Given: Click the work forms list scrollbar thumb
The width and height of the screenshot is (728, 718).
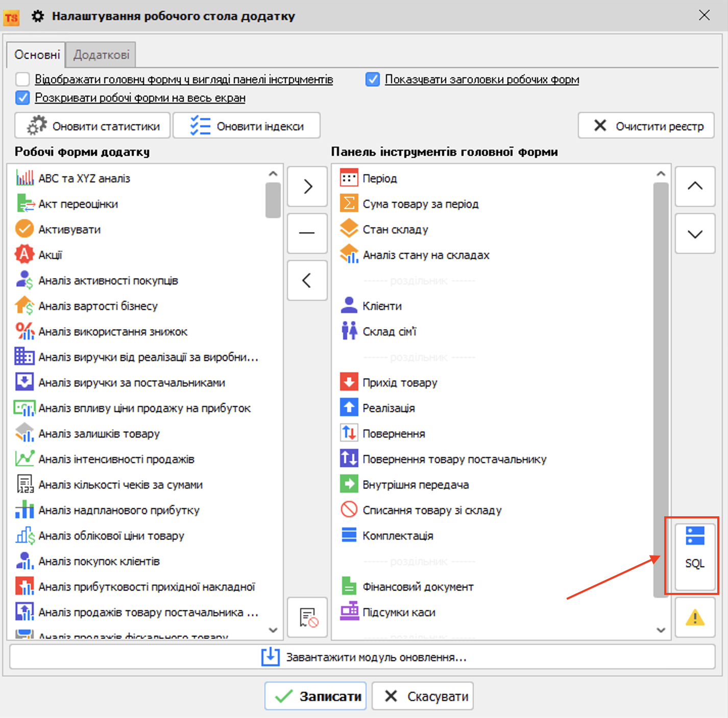Looking at the screenshot, I should (273, 200).
